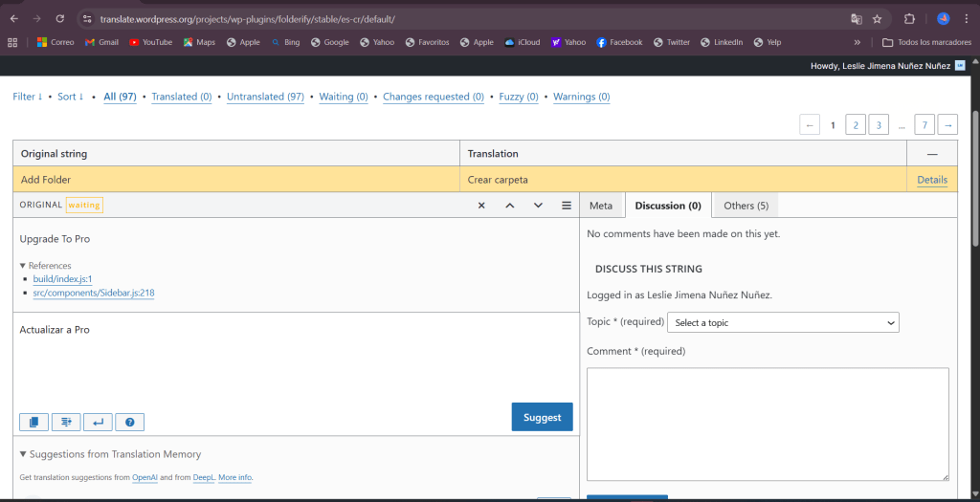Viewport: 980px width, 502px height.
Task: Collapse Suggestions from Translation Memory section
Action: point(23,454)
